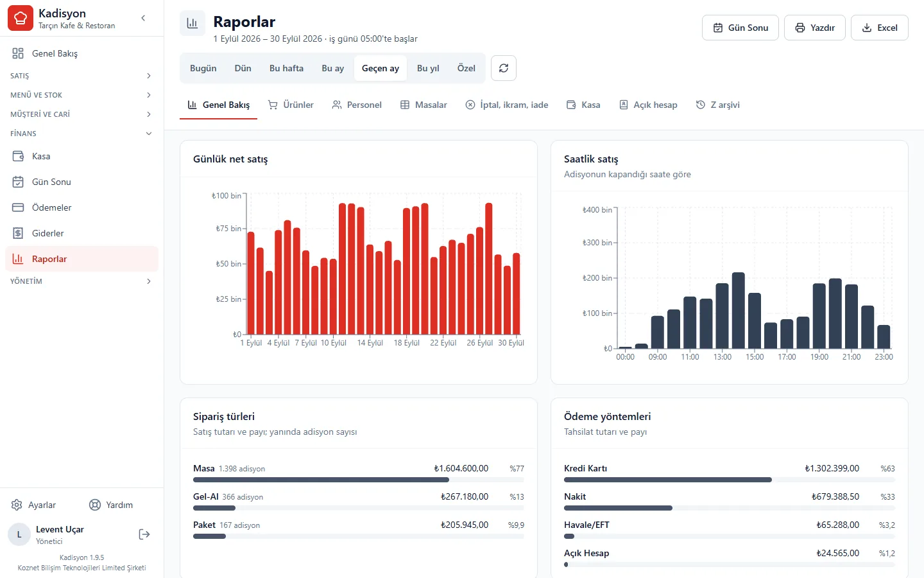Open the Kasa report tab

pos(583,105)
